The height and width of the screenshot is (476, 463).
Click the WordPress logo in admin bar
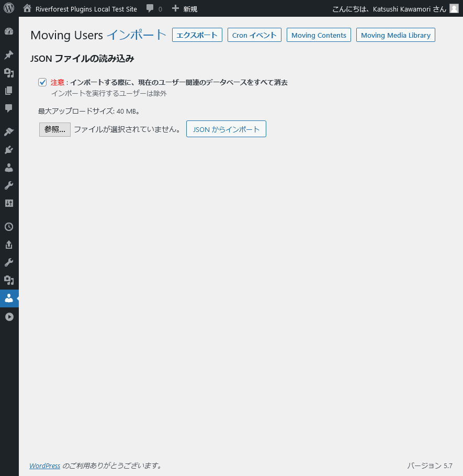coord(9,8)
